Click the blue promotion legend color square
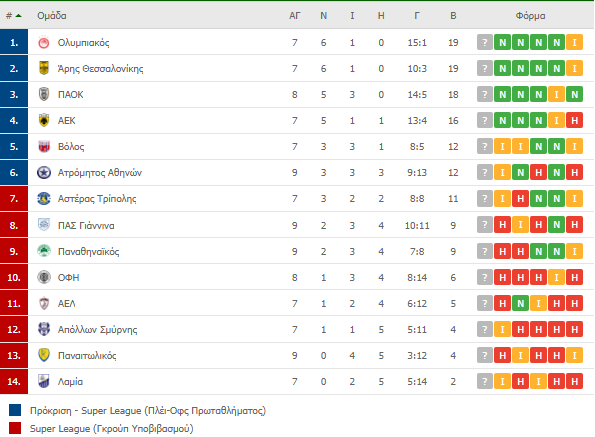Image resolution: width=595 pixels, height=437 pixels. click(15, 410)
